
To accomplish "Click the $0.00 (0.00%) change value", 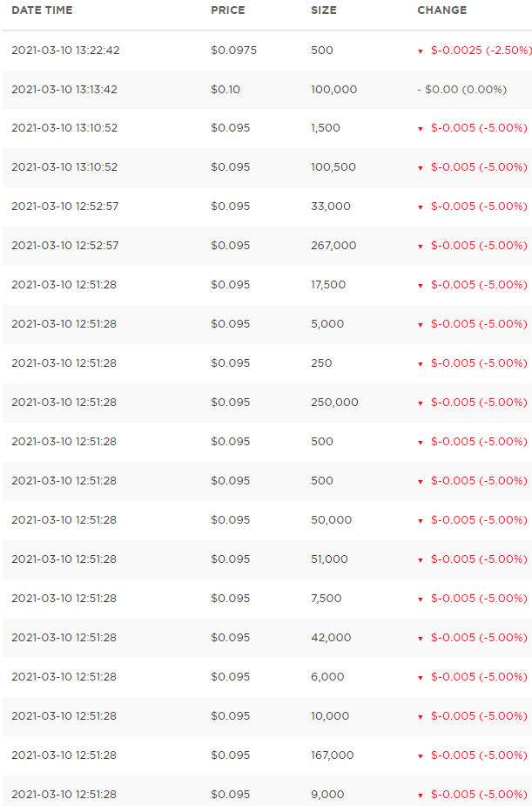I will click(477, 90).
